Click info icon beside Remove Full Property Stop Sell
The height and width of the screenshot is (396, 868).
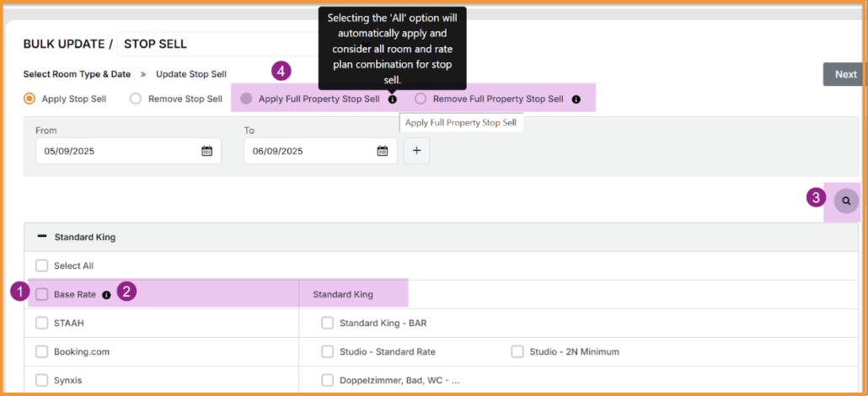pos(576,99)
